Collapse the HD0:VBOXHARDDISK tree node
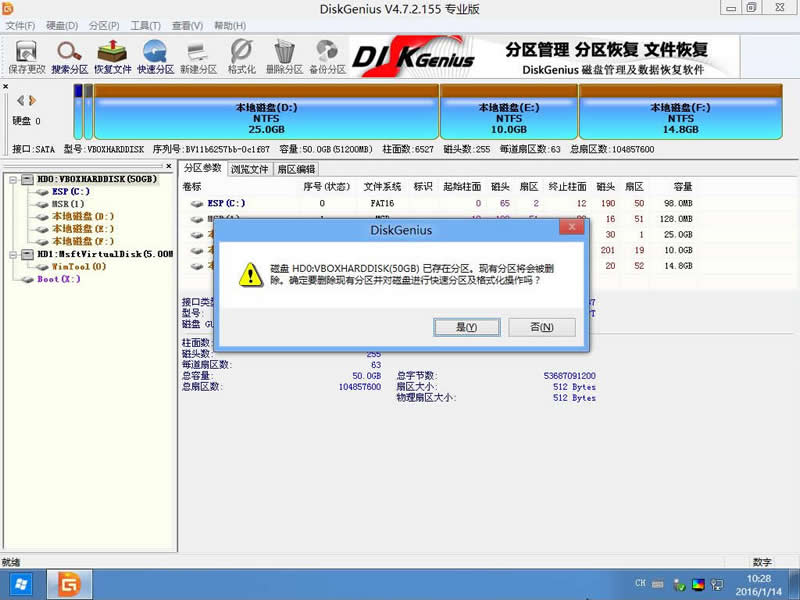 (x=11, y=179)
